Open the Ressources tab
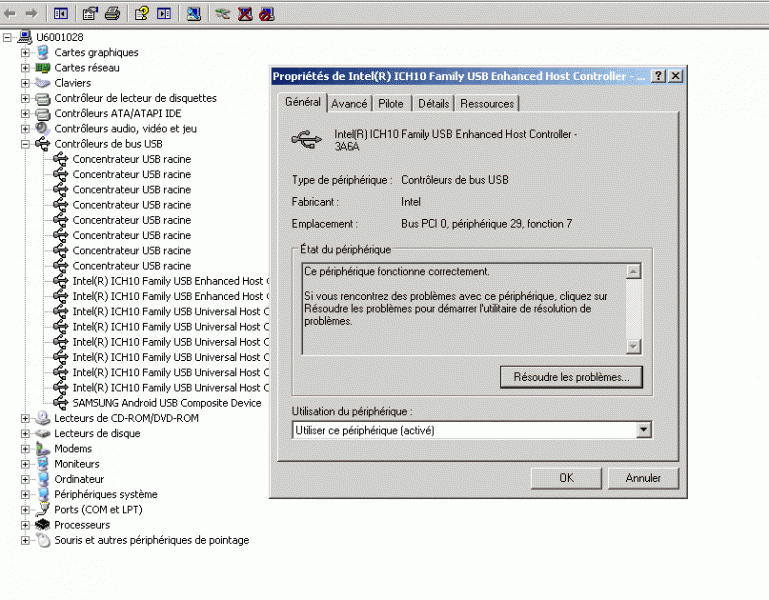 (487, 104)
